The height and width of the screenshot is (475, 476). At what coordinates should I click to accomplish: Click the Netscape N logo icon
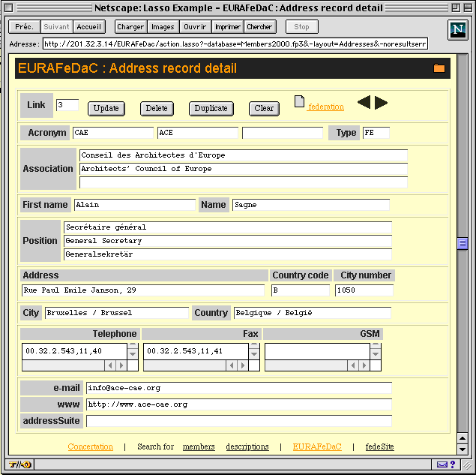[x=458, y=30]
